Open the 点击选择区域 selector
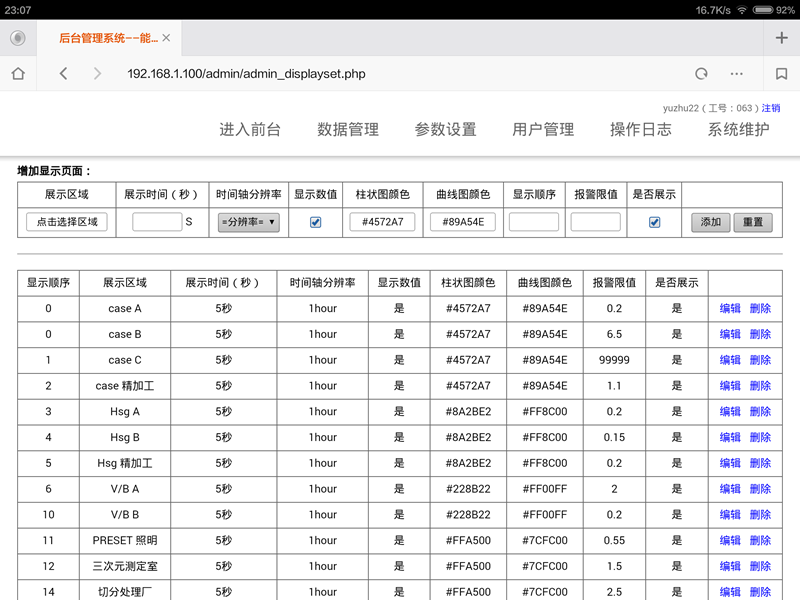 tap(66, 222)
